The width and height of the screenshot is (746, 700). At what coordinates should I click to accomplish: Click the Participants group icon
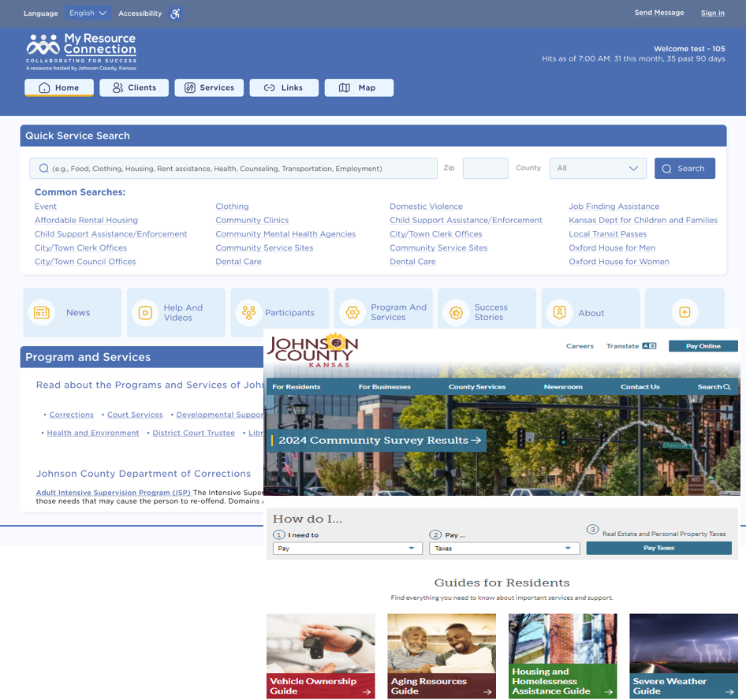pos(248,313)
